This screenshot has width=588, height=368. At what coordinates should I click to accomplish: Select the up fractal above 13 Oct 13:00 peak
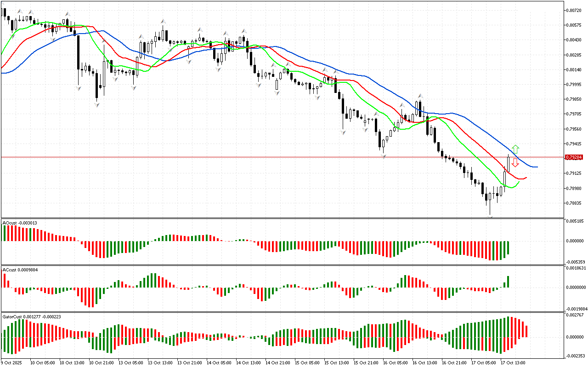click(163, 21)
